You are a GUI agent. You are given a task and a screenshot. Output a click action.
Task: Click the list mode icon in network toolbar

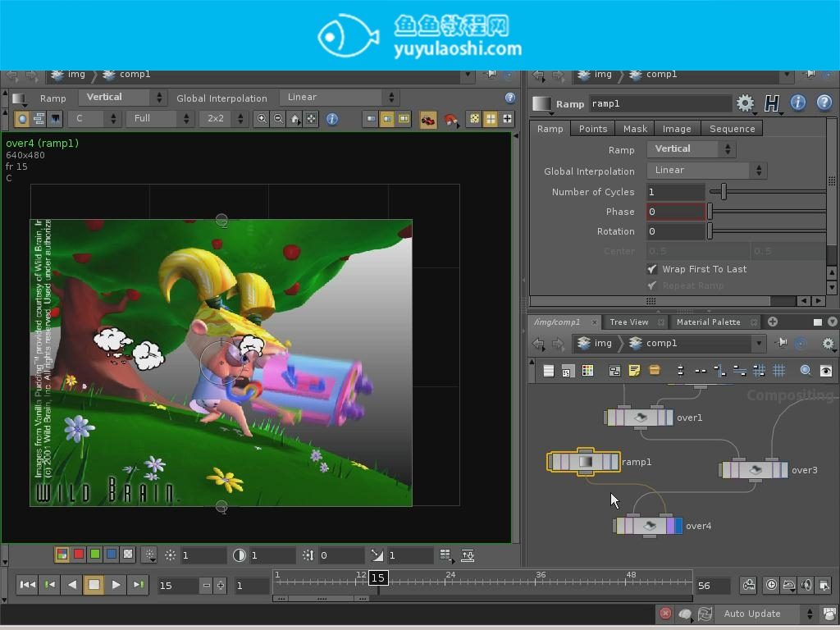(x=549, y=371)
